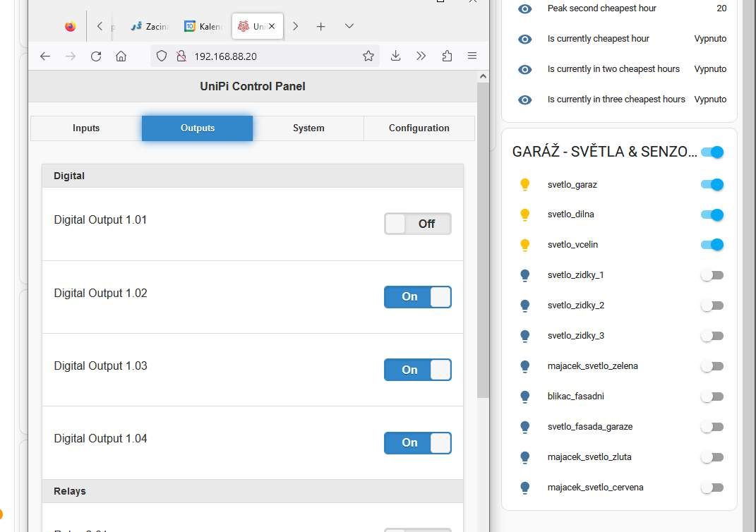Turn on Digital Output 1.01
The width and height of the screenshot is (756, 532).
coord(417,224)
